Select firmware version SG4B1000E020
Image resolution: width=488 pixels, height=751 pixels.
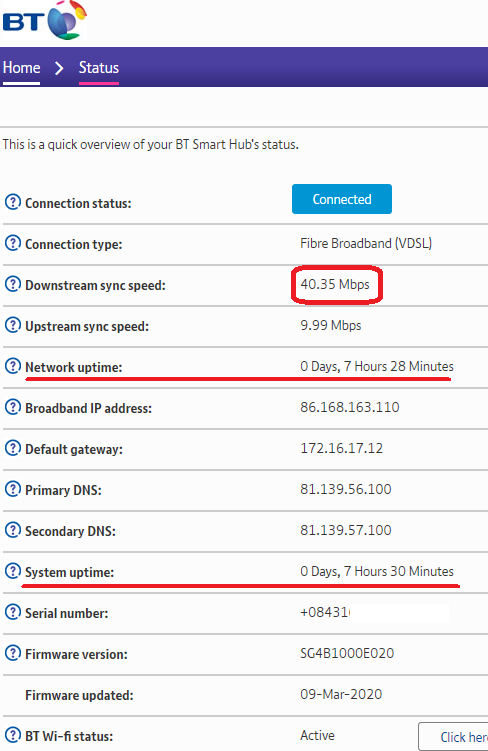pos(347,653)
